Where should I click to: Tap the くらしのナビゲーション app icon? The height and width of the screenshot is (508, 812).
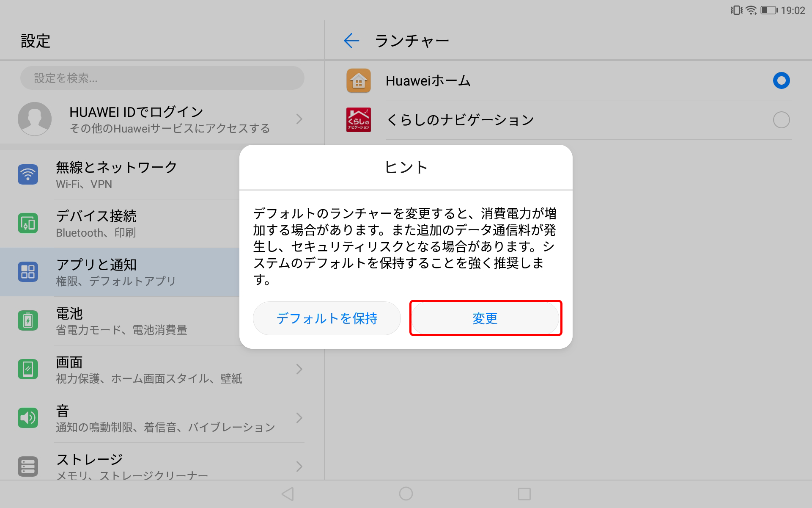(359, 120)
